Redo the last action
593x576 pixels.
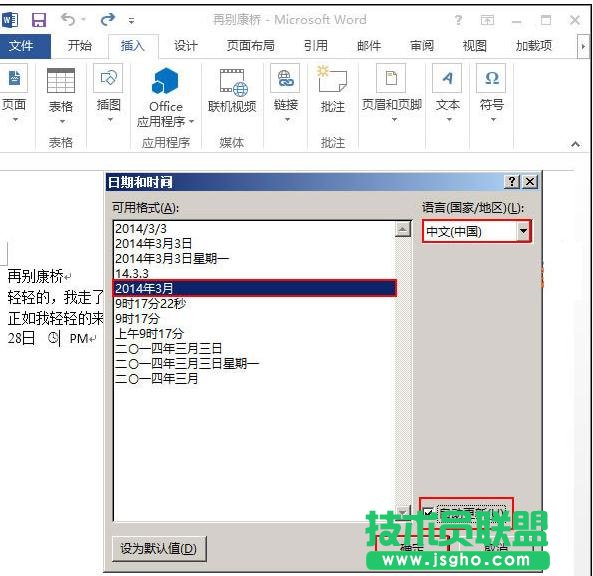tap(108, 19)
